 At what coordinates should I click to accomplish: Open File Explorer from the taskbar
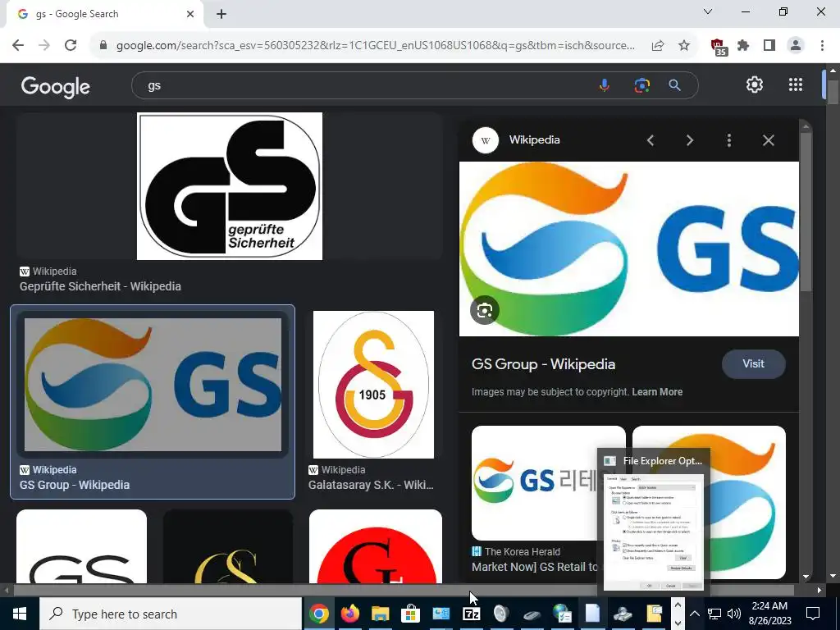[x=381, y=614]
